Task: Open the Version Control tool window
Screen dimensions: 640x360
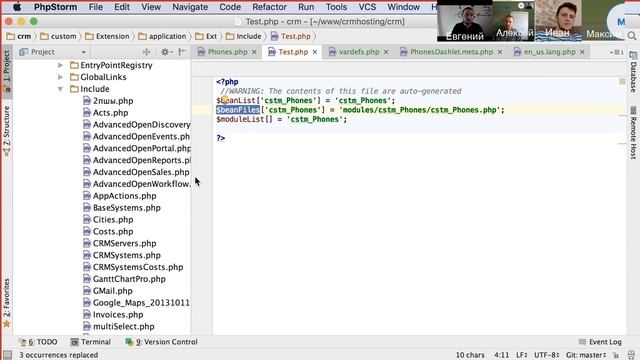Action: pyautogui.click(x=162, y=342)
